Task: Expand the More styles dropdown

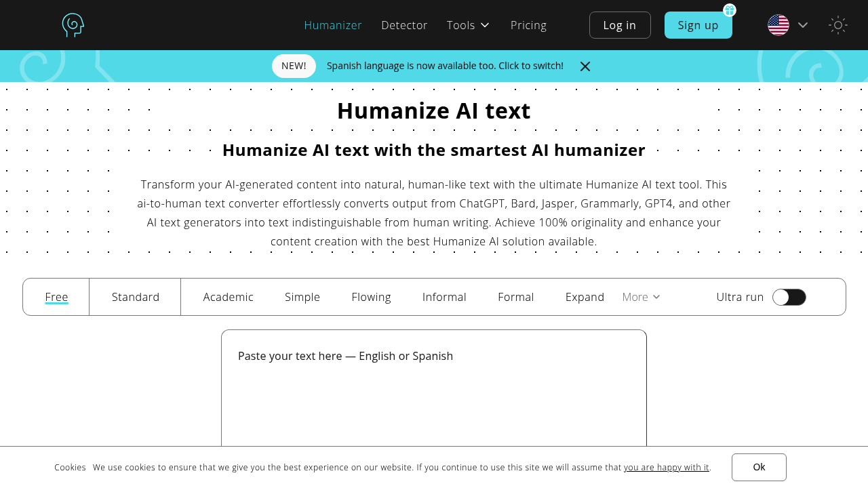Action: 640,297
